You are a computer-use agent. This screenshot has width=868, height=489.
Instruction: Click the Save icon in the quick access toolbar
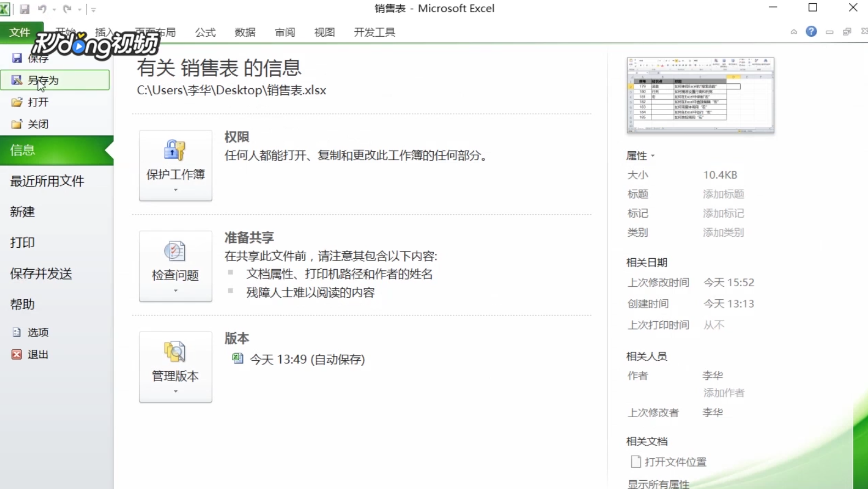point(24,9)
